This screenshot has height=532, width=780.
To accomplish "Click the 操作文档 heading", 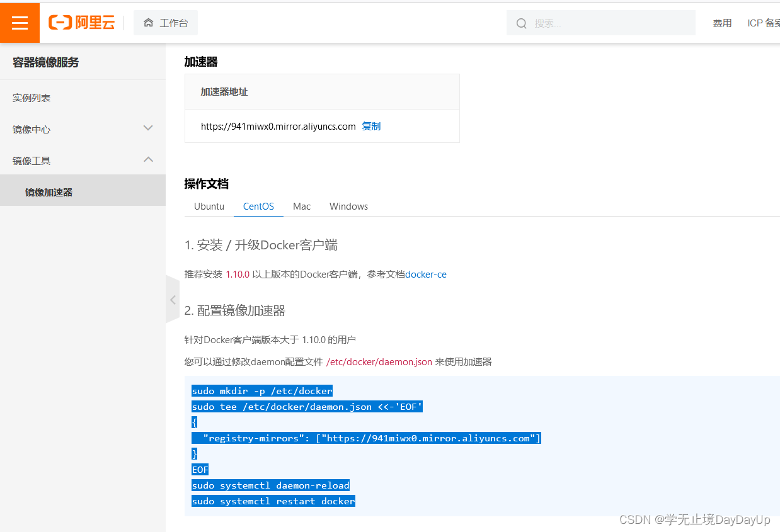I will 206,184.
